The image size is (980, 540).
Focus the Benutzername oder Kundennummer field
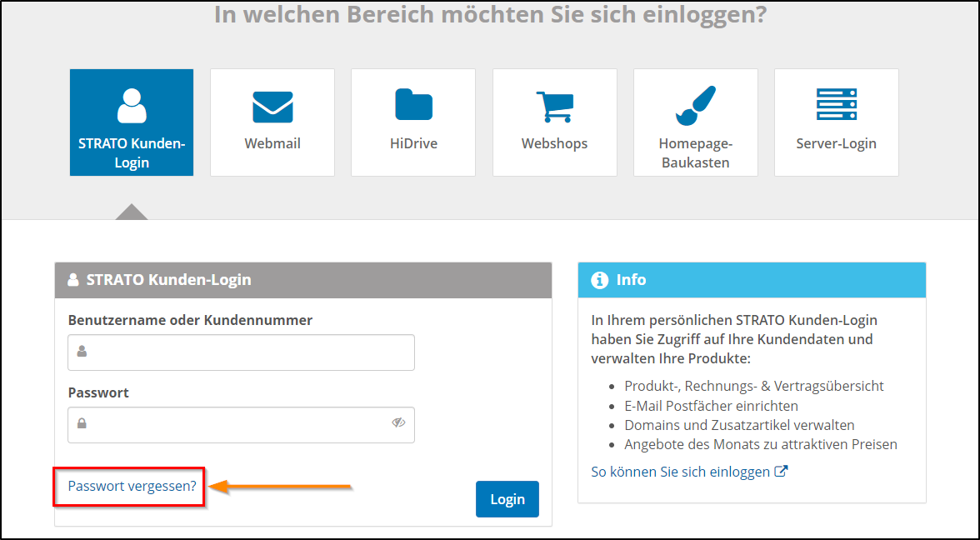[x=242, y=352]
